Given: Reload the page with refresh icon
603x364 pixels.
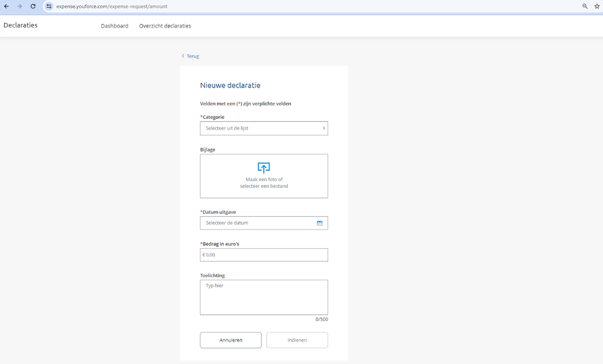Looking at the screenshot, I should pyautogui.click(x=33, y=6).
